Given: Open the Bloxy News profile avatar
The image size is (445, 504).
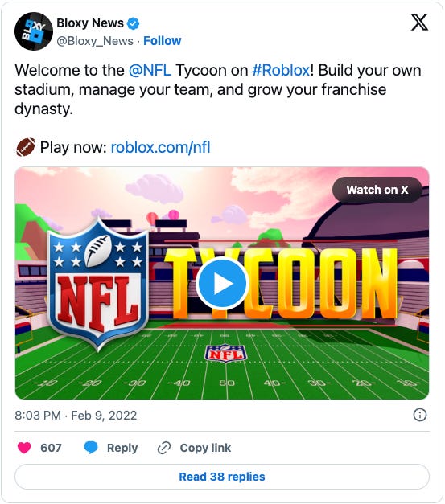Looking at the screenshot, I should point(34,31).
